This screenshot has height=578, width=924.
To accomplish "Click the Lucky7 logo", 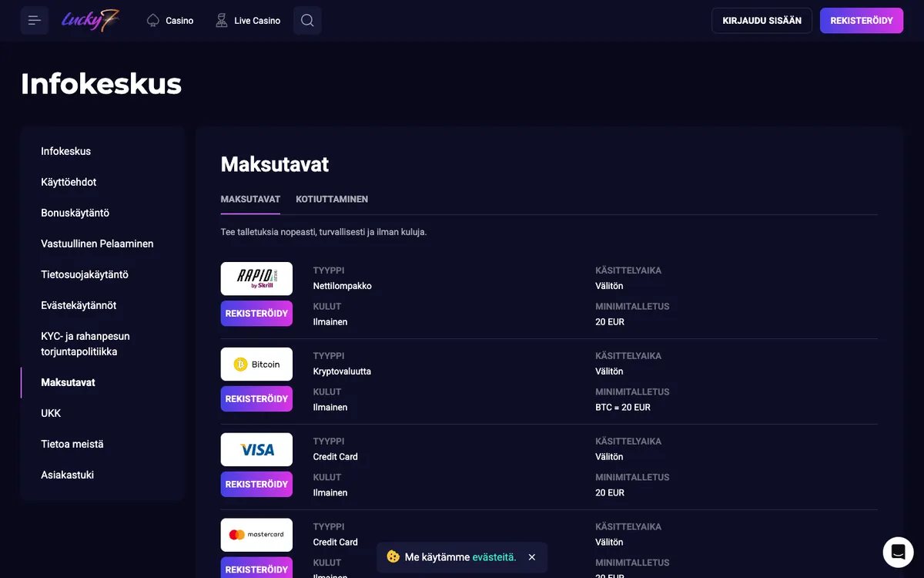I will coord(91,20).
